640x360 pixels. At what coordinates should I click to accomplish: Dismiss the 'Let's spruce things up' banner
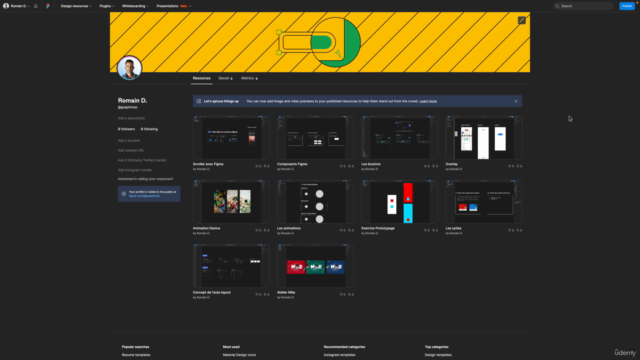516,101
